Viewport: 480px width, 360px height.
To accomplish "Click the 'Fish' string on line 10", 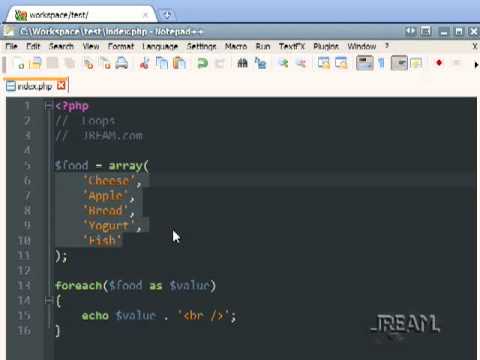I will pyautogui.click(x=102, y=240).
